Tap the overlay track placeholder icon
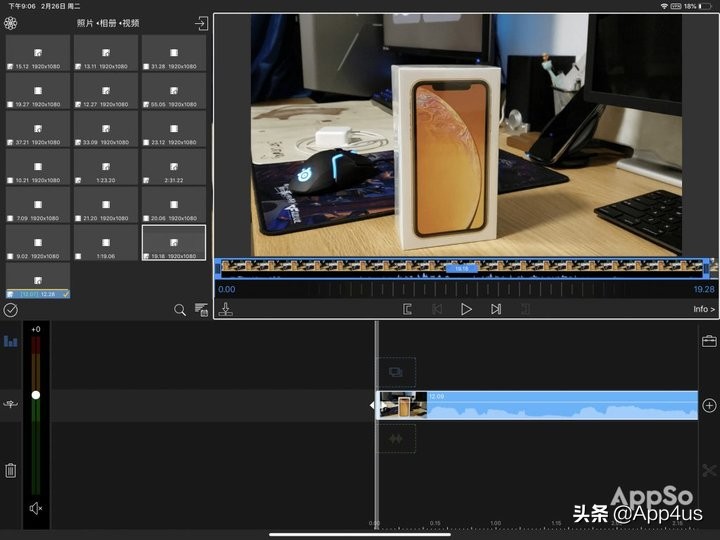Viewport: 720px width, 540px height. 396,372
